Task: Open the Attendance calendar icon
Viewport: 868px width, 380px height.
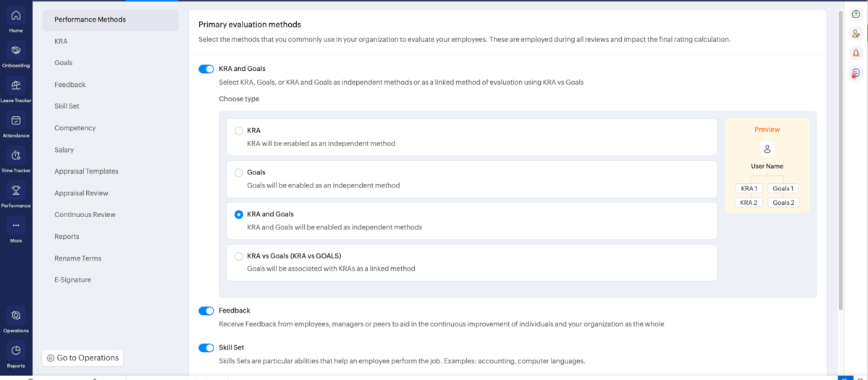Action: click(16, 121)
